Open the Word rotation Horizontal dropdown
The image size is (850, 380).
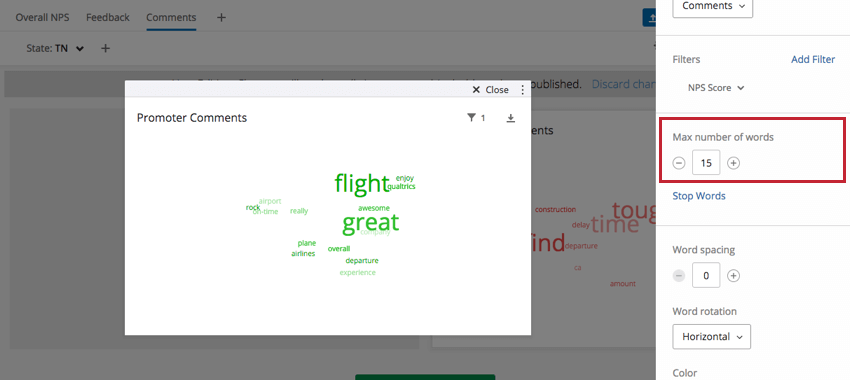click(x=711, y=337)
